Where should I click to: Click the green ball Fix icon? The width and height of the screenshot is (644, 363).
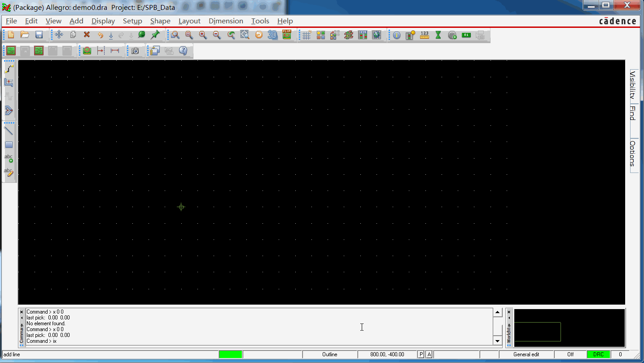(141, 35)
